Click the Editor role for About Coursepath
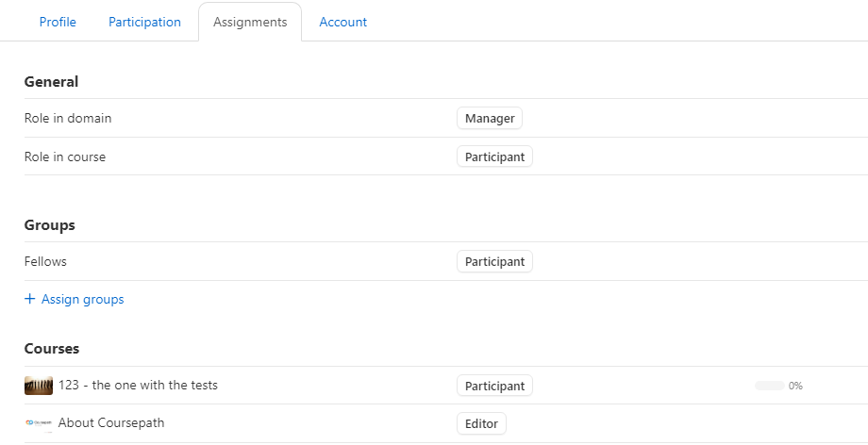868x445 pixels. pyautogui.click(x=481, y=424)
